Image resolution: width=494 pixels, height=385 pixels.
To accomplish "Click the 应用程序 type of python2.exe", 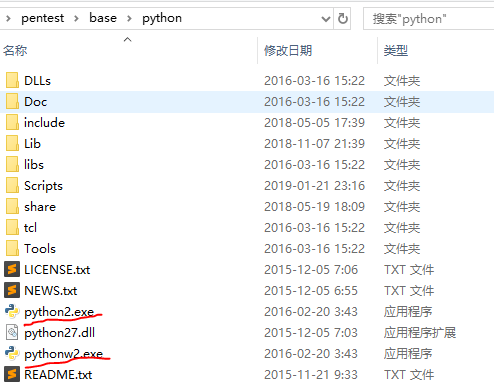I will [408, 312].
